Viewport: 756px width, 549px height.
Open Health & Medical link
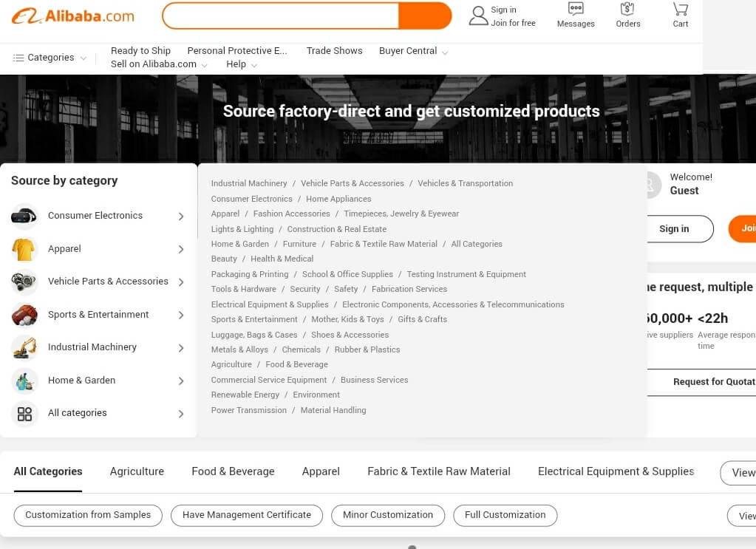pos(282,259)
